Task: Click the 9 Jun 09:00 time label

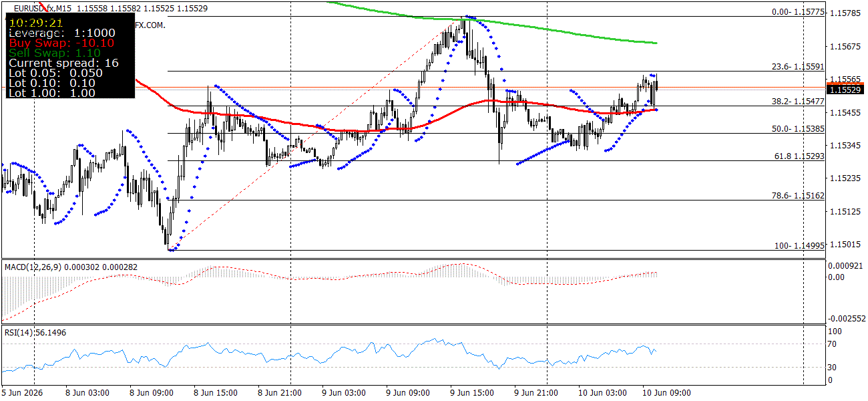Action: [x=409, y=392]
